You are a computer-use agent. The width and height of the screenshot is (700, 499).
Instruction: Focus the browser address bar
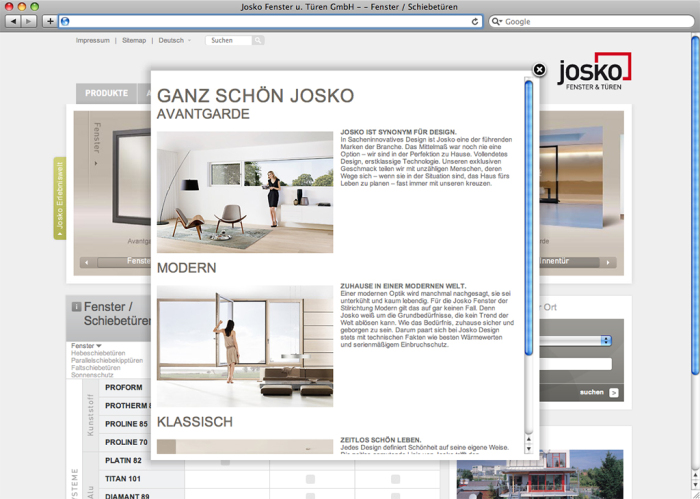(x=270, y=21)
